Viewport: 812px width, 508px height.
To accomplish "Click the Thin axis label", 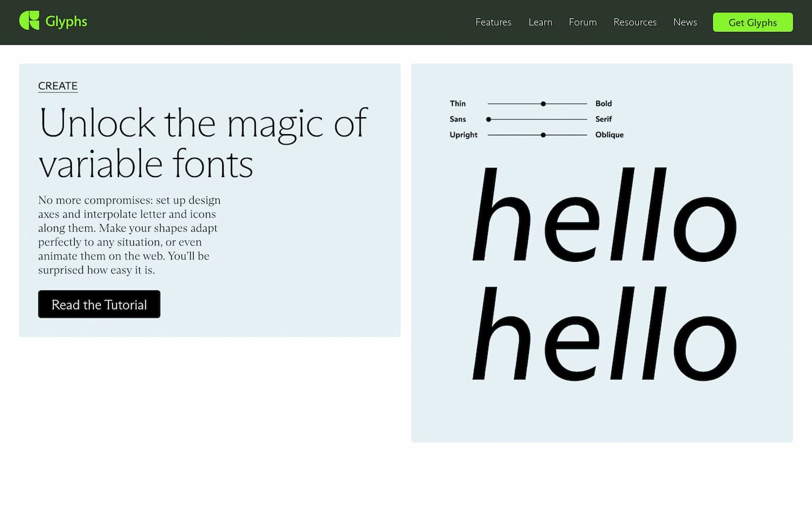I will (458, 103).
